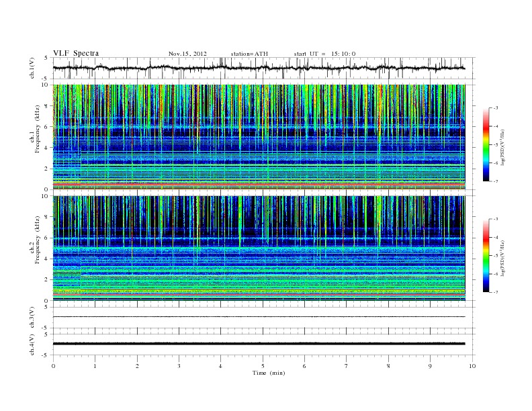Image resolution: width=532 pixels, height=411 pixels.
Task: Click the ch.4 thick voltage trace
Action: [259, 344]
